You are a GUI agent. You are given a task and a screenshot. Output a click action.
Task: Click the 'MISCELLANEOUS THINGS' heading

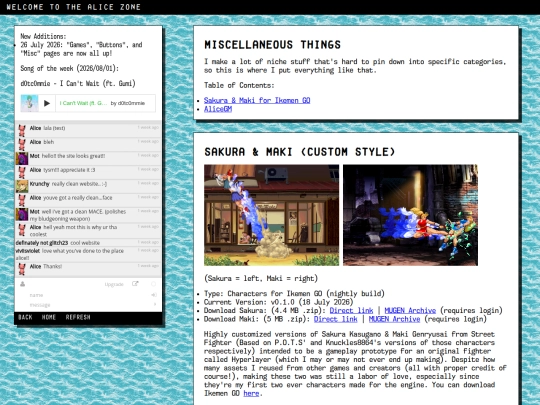tap(272, 44)
